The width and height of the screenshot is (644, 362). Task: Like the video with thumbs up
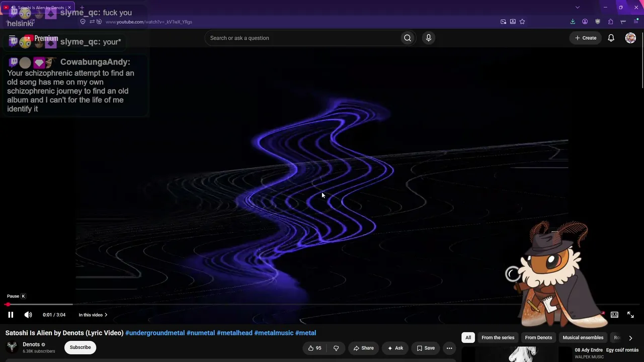[314, 348]
